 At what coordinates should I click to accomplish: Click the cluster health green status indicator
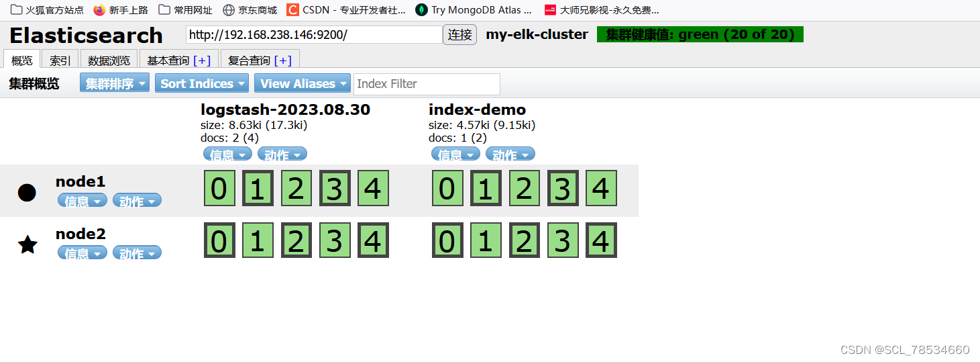click(x=700, y=34)
